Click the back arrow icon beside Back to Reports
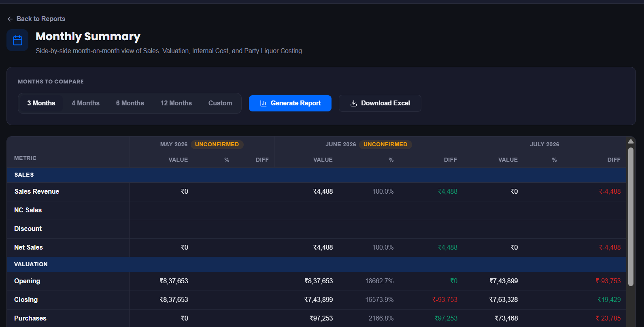The width and height of the screenshot is (644, 327). (x=10, y=19)
